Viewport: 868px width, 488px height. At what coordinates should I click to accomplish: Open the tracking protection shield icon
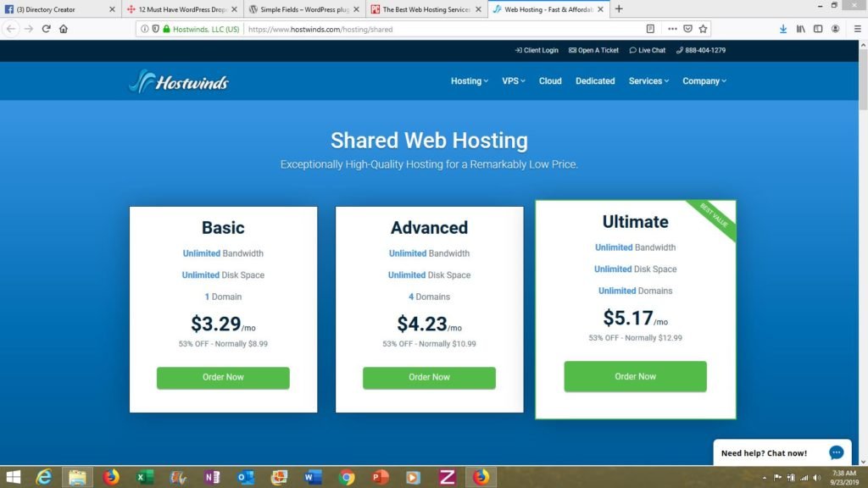pos(156,29)
